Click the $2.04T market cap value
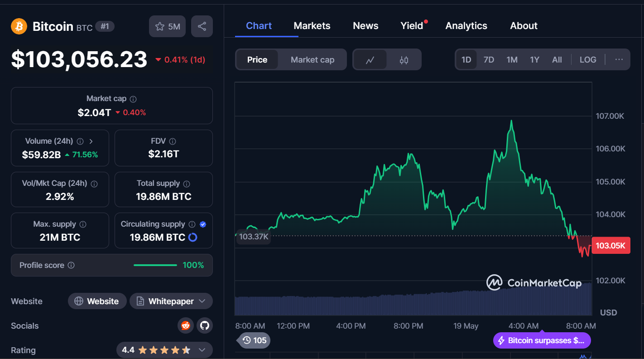The height and width of the screenshot is (359, 644). pyautogui.click(x=94, y=112)
